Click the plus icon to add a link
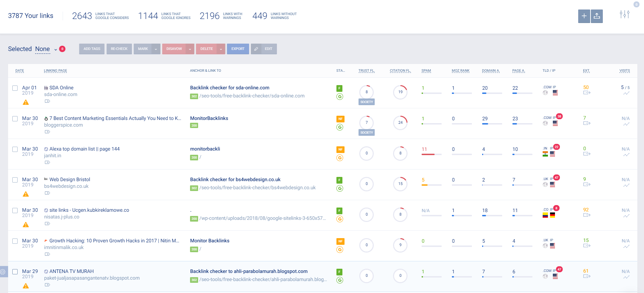This screenshot has width=644, height=293. [584, 16]
